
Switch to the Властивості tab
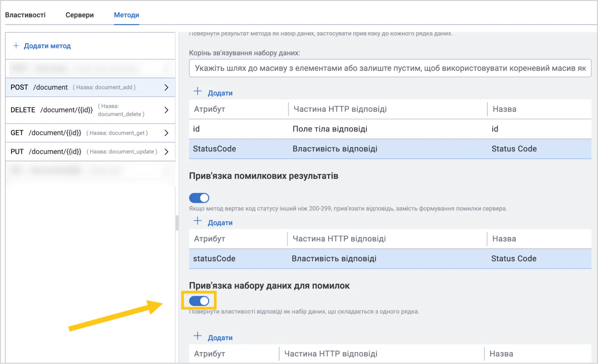point(25,15)
